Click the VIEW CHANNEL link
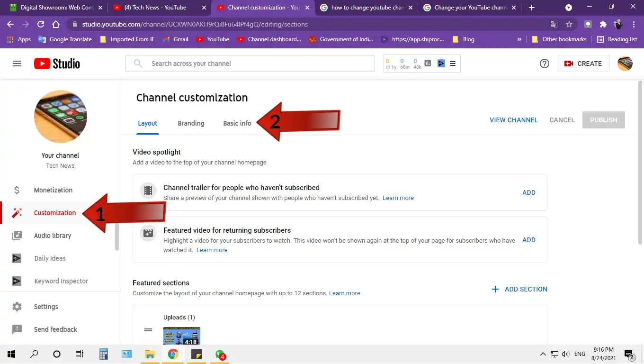Image resolution: width=644 pixels, height=364 pixels. 514,120
